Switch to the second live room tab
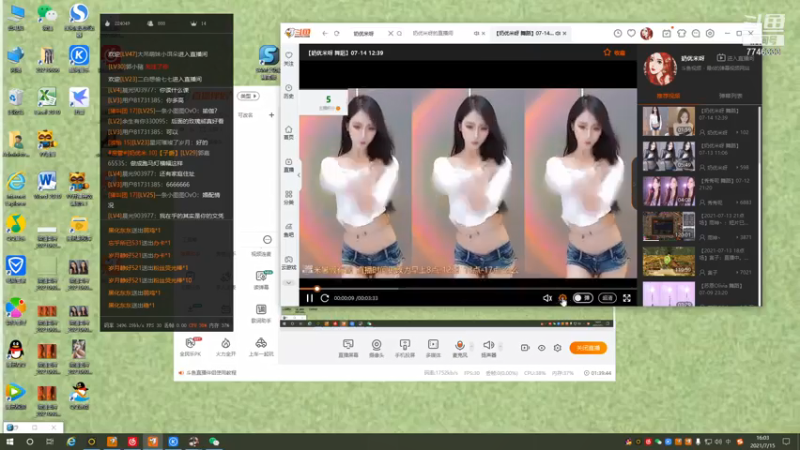The width and height of the screenshot is (800, 450). (433, 33)
